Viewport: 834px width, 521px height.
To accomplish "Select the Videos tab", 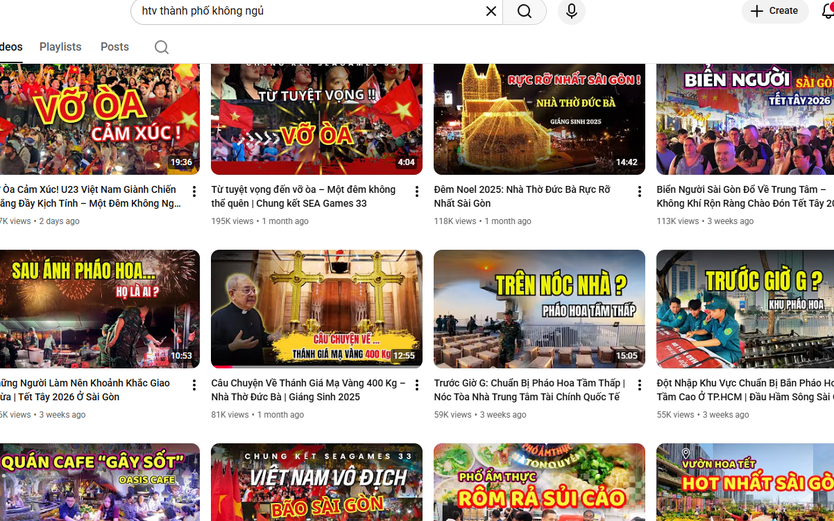I will coord(10,47).
